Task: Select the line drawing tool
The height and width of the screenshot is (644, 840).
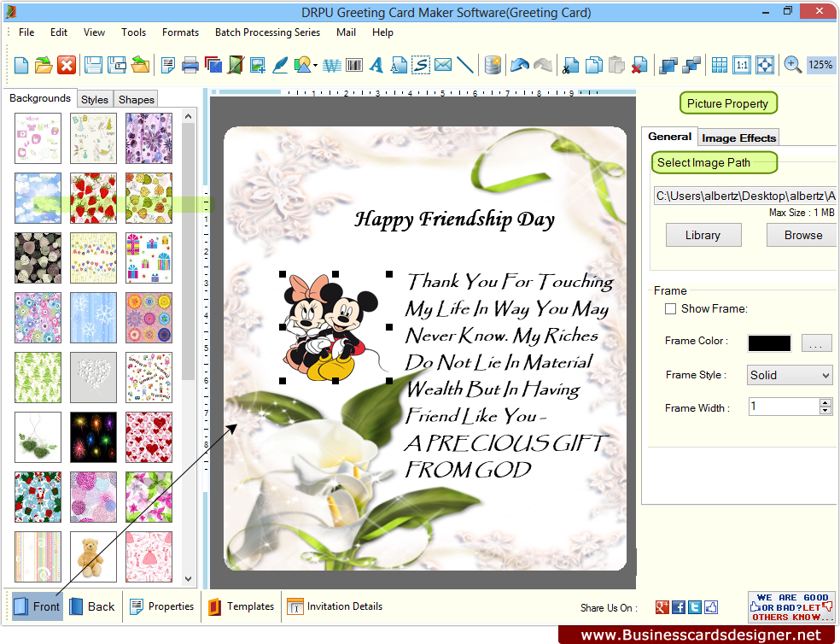Action: tap(465, 66)
